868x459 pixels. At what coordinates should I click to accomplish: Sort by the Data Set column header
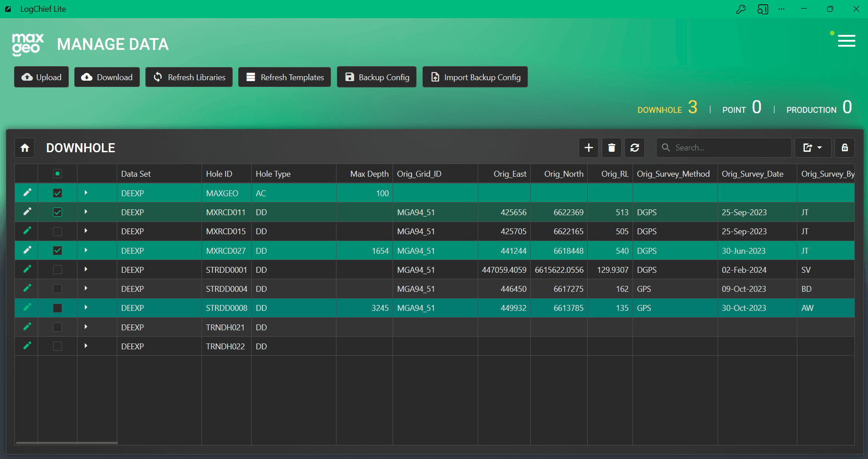pos(159,174)
